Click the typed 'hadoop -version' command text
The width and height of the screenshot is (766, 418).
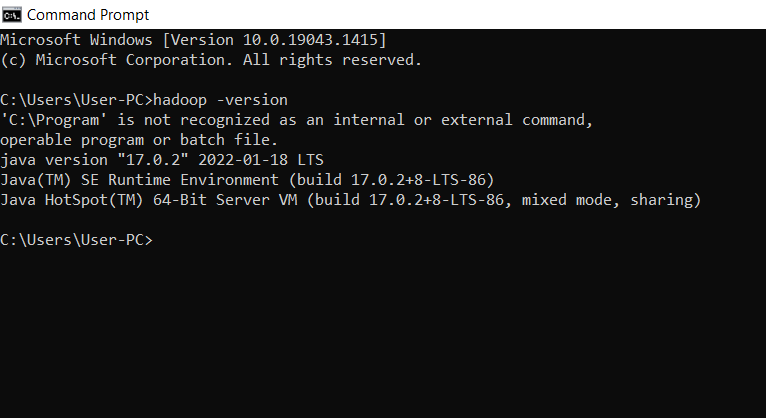[x=220, y=100]
